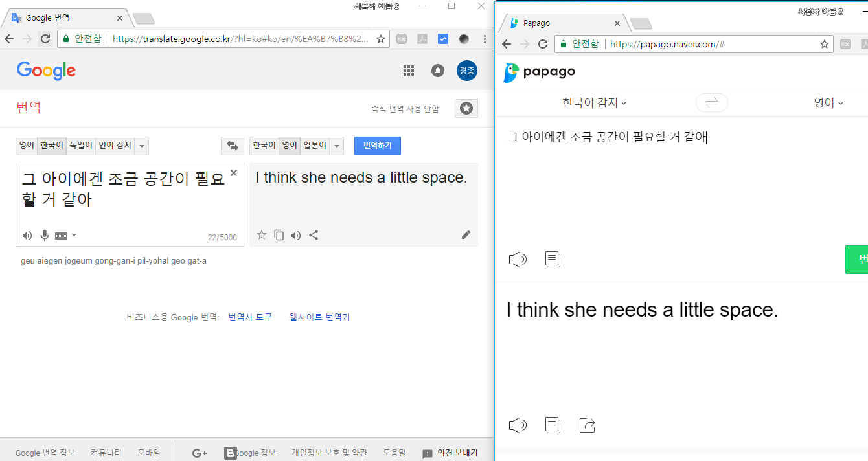Screen dimensions: 868x461
Task: Click the blue 번역하기 button
Action: click(x=378, y=146)
